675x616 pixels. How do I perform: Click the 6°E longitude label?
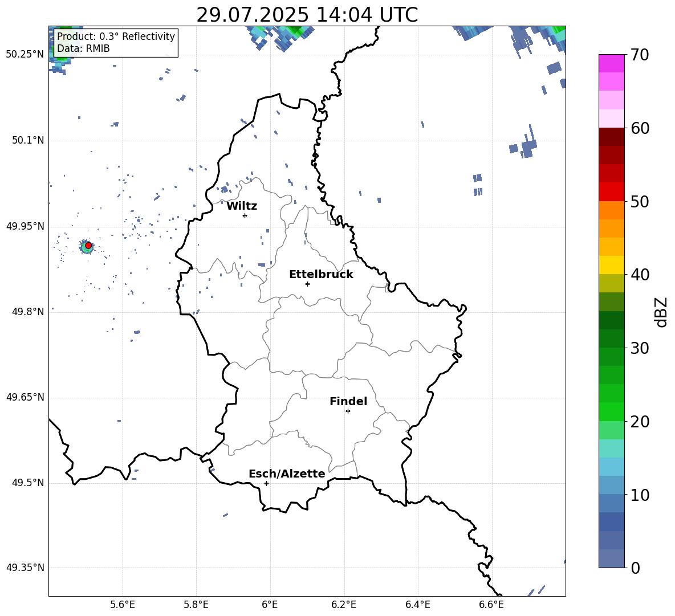click(270, 605)
